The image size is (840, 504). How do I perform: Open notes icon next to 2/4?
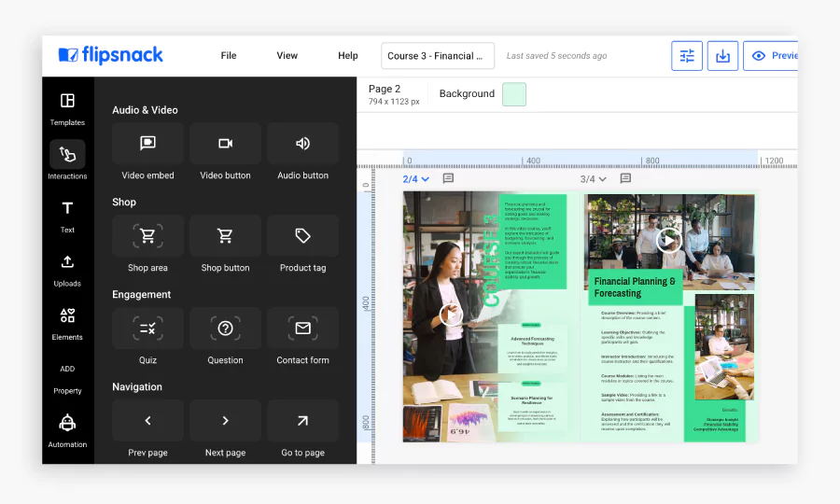[448, 178]
